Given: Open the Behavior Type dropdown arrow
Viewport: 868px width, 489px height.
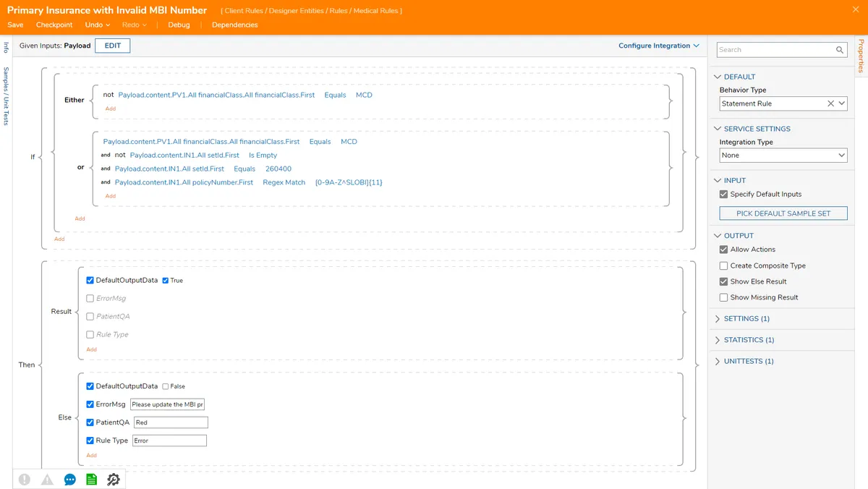Looking at the screenshot, I should (x=842, y=103).
